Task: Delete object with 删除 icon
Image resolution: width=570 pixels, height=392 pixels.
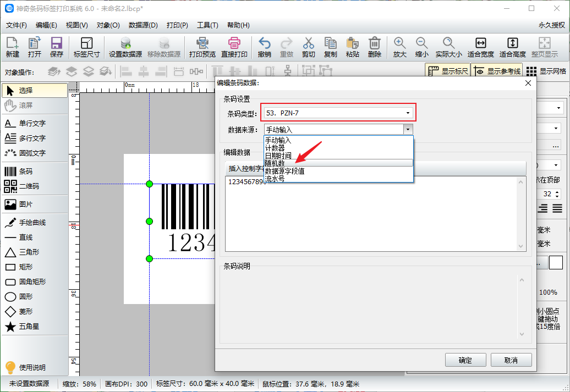Action: point(375,47)
